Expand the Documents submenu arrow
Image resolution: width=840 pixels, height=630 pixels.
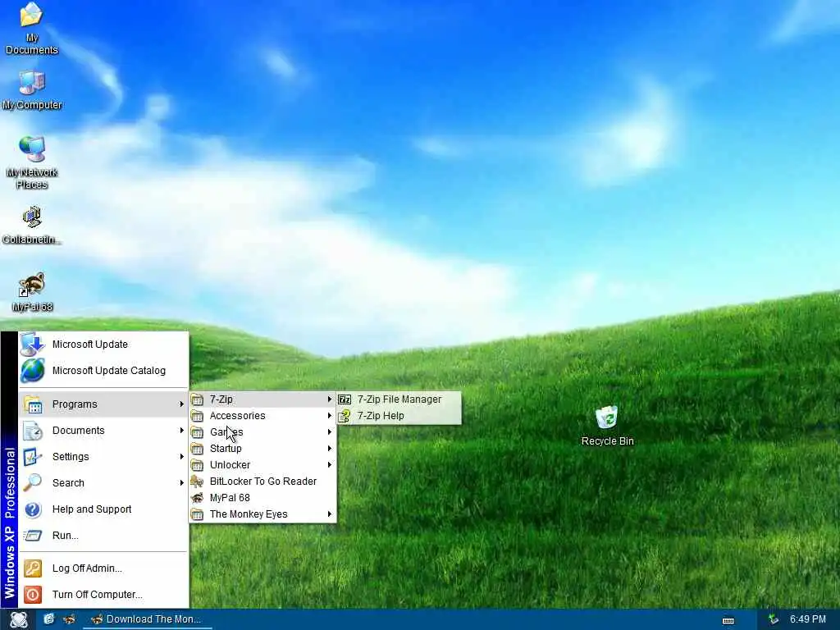pyautogui.click(x=181, y=431)
